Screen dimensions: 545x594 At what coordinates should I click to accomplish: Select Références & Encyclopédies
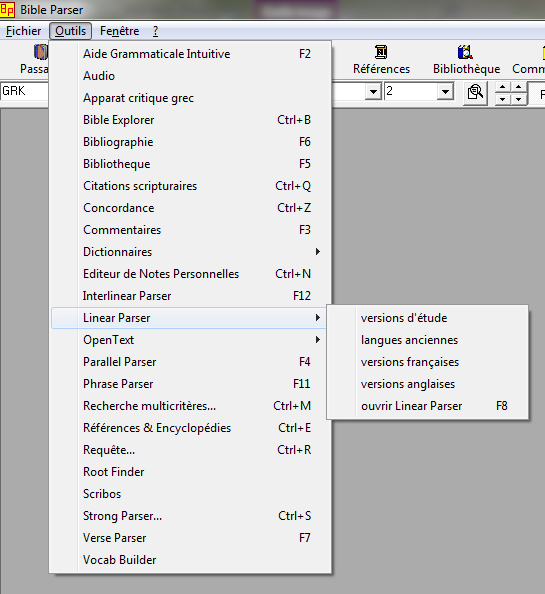(x=191, y=428)
